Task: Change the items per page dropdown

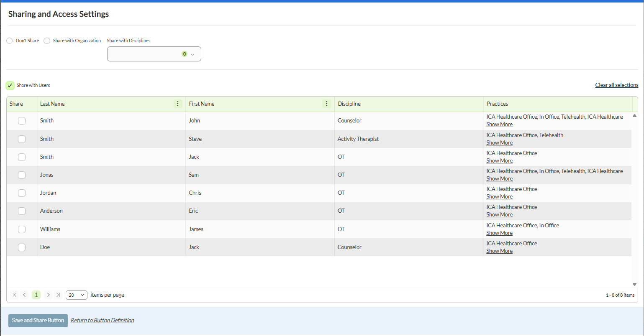Action: point(77,295)
